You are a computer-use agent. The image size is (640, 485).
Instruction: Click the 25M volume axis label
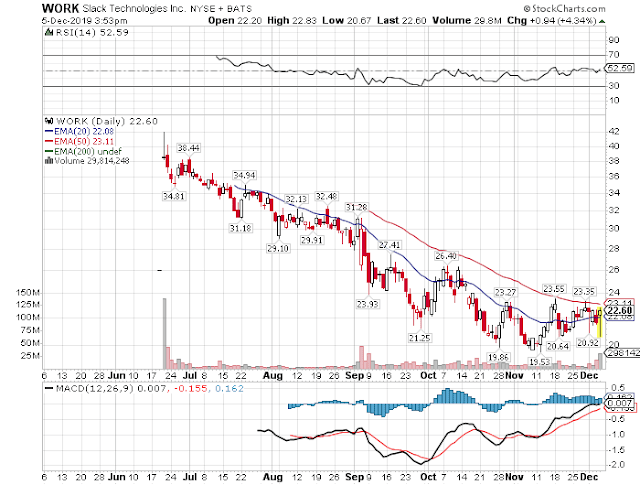pyautogui.click(x=30, y=356)
